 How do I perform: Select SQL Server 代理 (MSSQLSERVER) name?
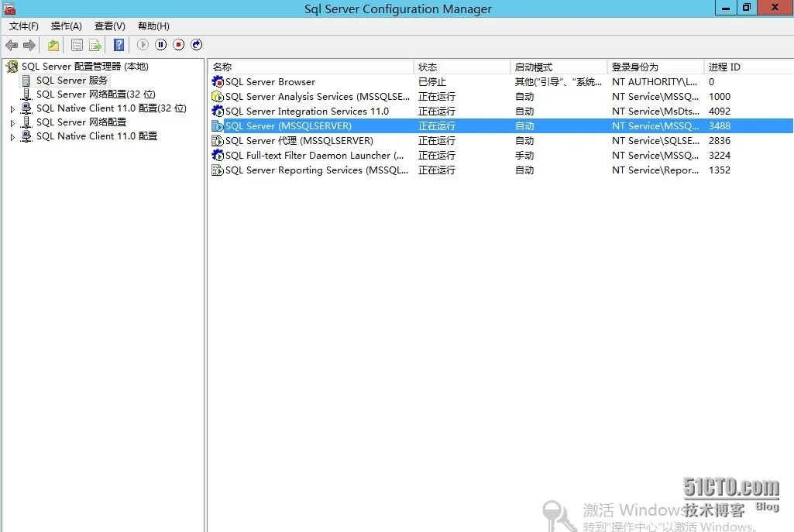coord(299,140)
